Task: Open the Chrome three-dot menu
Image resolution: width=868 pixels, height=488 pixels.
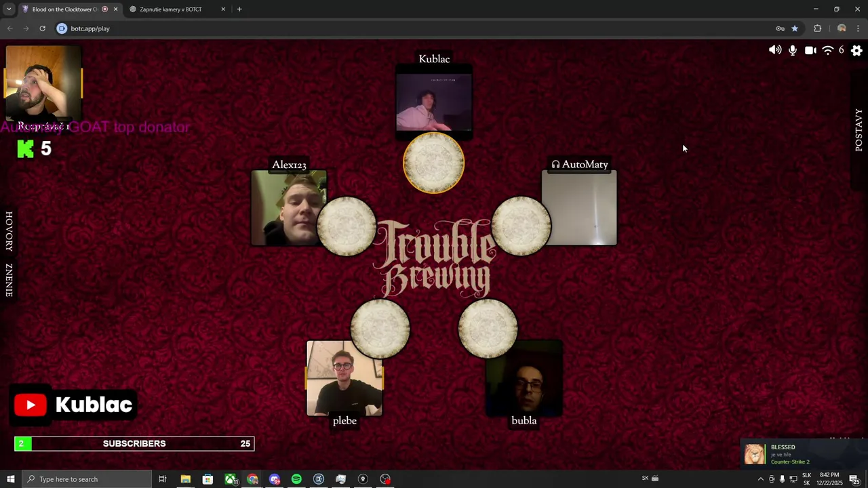Action: (858, 28)
